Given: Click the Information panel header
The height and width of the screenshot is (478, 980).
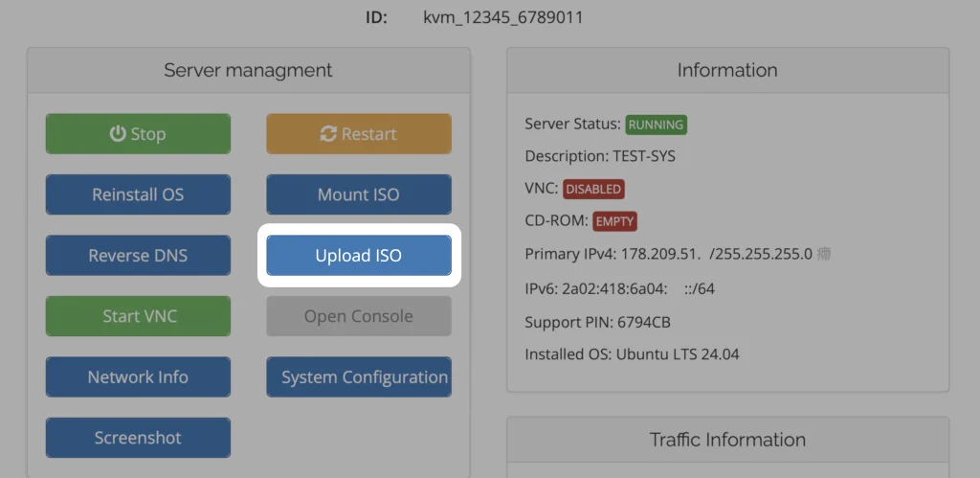Looking at the screenshot, I should tap(727, 70).
